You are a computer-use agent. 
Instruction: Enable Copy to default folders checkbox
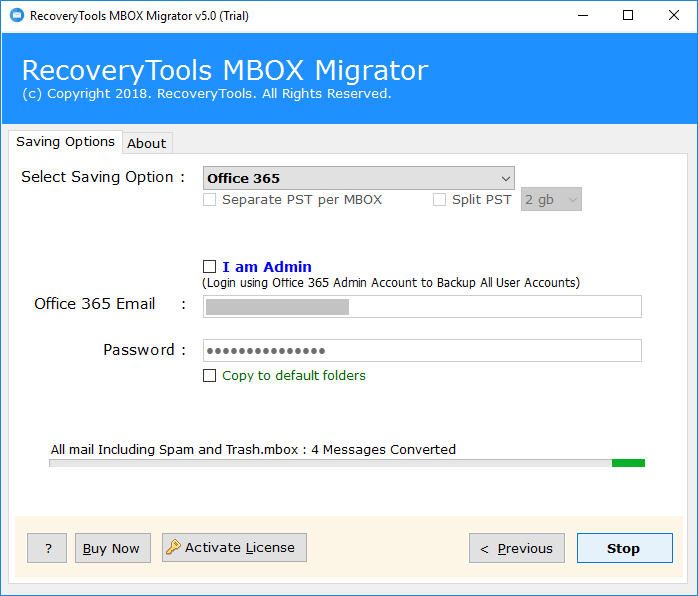coord(209,376)
